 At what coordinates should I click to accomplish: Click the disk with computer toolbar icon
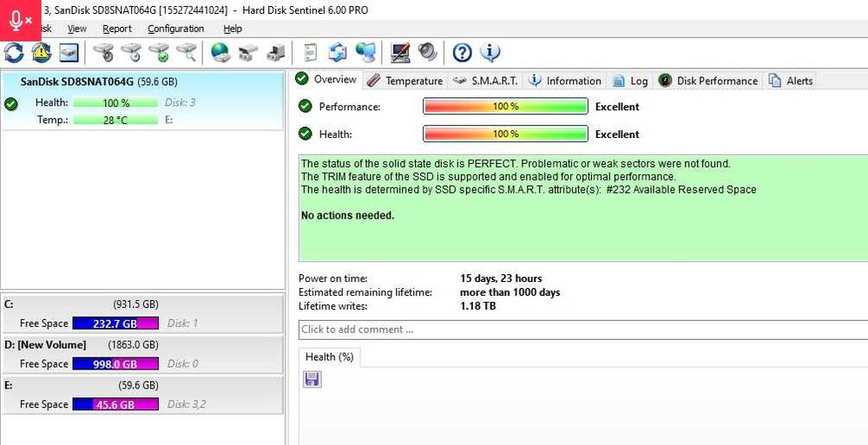pyautogui.click(x=276, y=53)
